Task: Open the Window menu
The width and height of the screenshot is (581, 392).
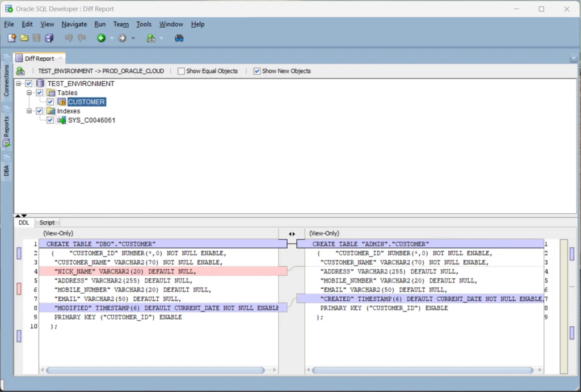Action: click(171, 24)
